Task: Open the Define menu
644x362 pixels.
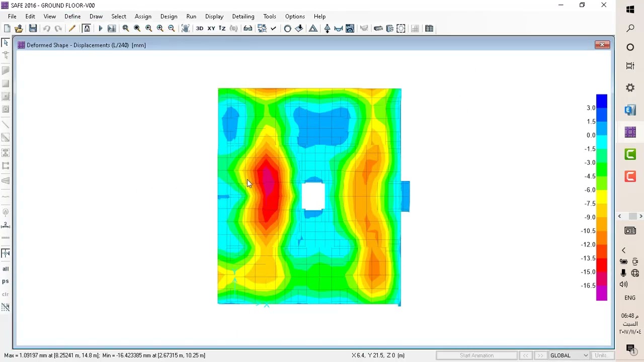Action: pyautogui.click(x=72, y=17)
